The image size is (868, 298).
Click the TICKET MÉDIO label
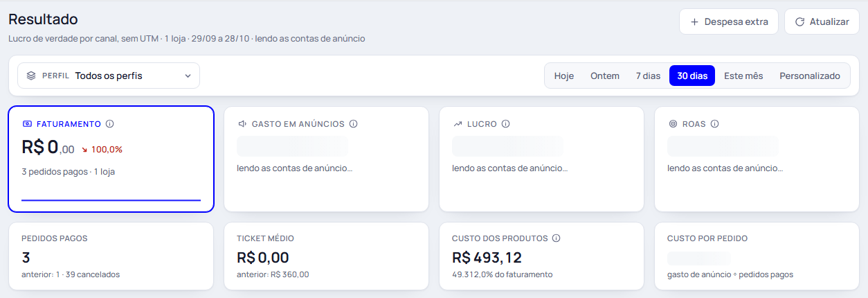click(265, 238)
